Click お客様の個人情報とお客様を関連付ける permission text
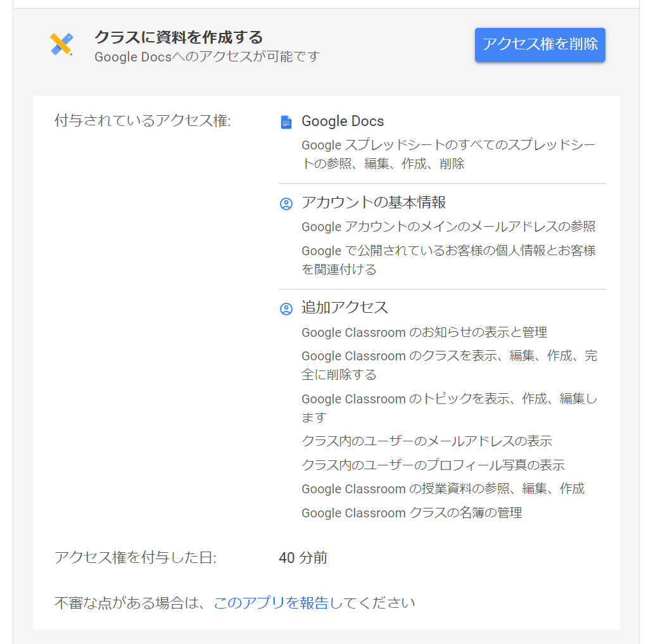 click(x=448, y=260)
